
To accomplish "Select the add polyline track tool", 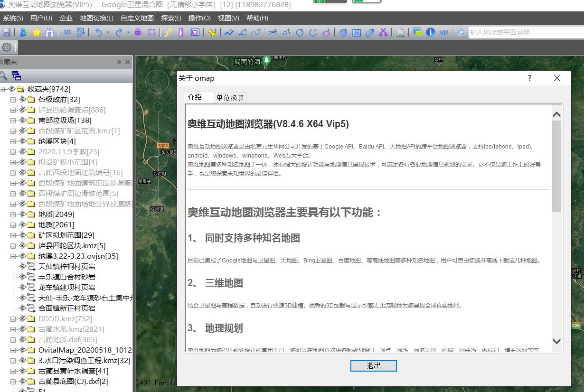I will pyautogui.click(x=229, y=32).
